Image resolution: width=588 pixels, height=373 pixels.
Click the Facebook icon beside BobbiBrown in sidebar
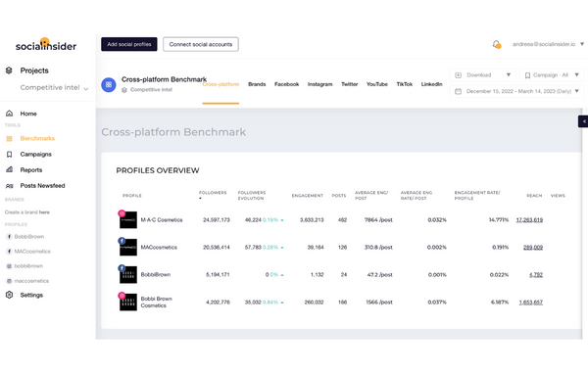(x=9, y=236)
